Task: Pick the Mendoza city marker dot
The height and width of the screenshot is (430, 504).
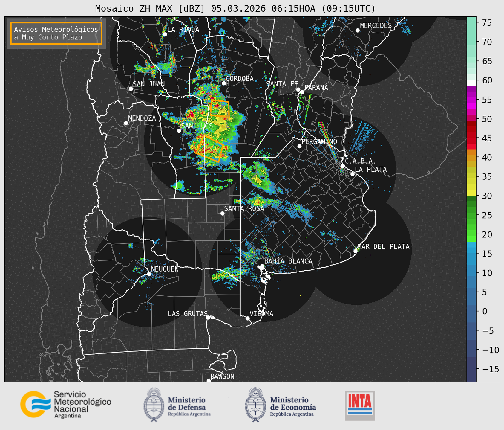Action: [126, 123]
